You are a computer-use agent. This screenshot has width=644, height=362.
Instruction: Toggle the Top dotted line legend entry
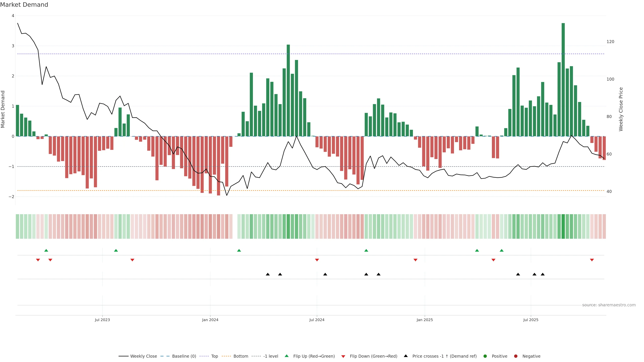point(214,356)
